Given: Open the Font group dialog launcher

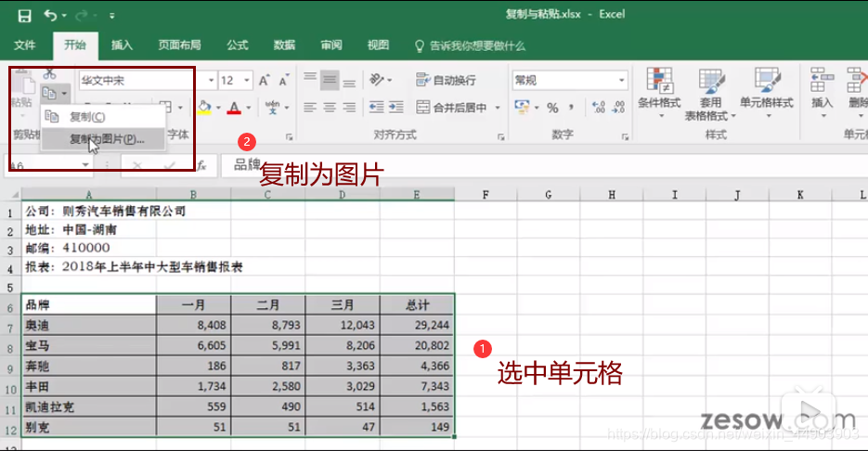Looking at the screenshot, I should (289, 136).
